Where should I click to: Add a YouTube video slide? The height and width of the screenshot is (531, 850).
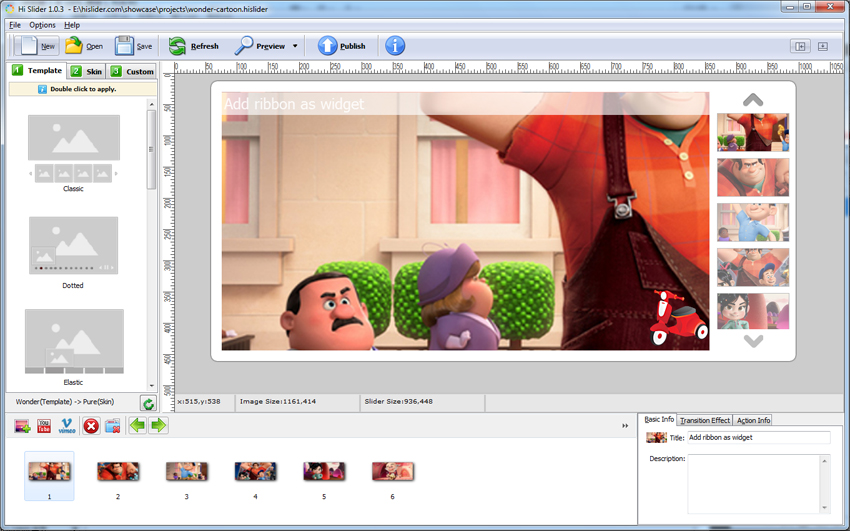[44, 426]
